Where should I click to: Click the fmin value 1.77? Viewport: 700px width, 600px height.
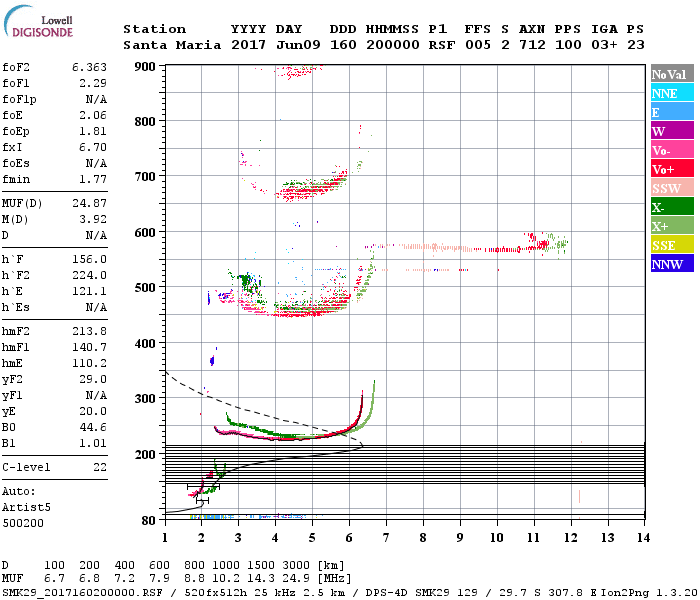(x=93, y=180)
